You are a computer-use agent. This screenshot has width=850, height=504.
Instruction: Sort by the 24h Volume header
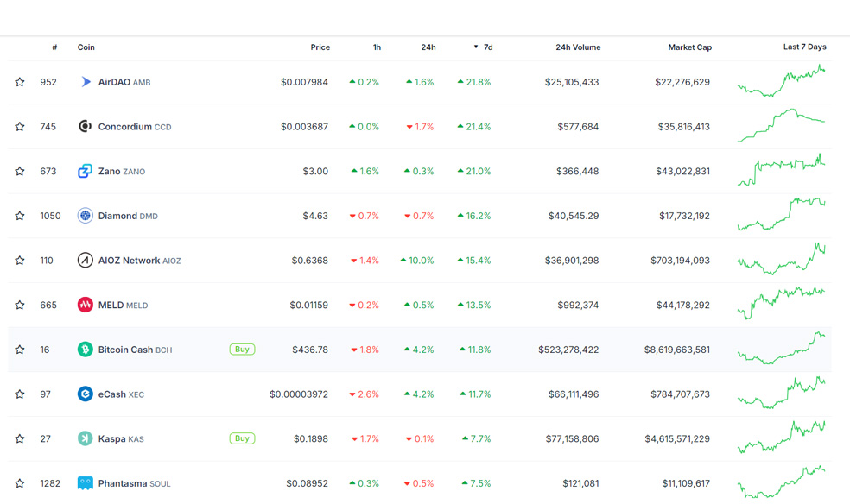click(578, 47)
